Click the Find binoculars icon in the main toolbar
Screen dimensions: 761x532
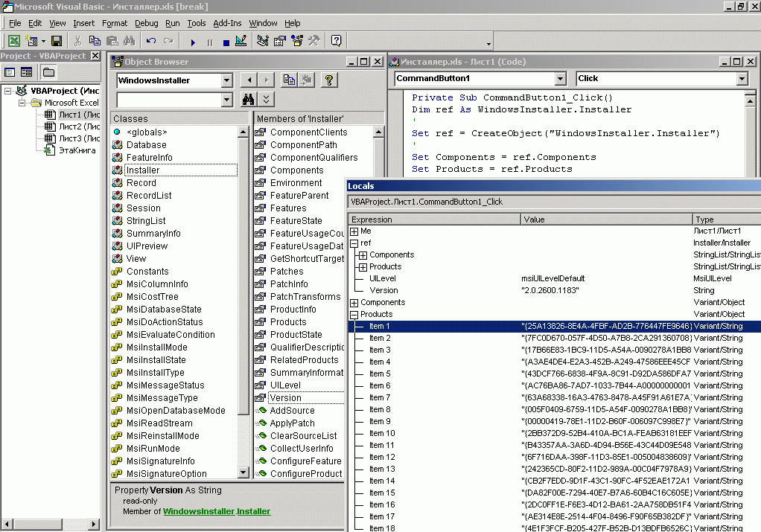(x=129, y=42)
